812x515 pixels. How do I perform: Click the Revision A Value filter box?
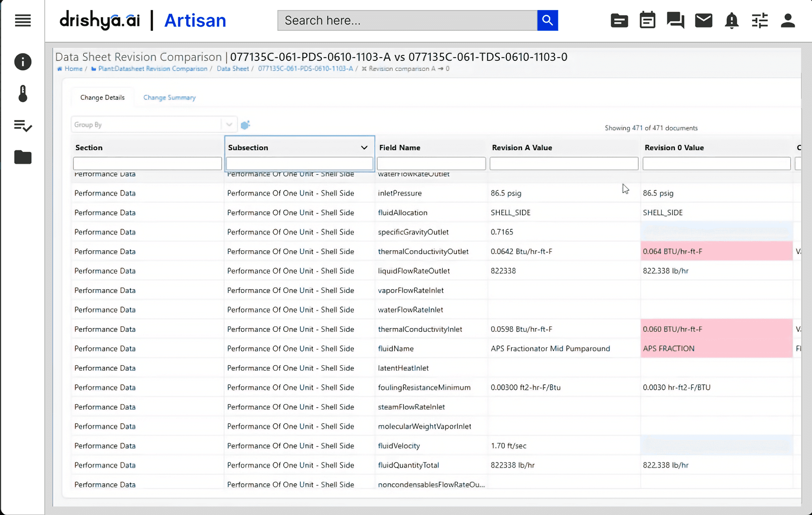[x=564, y=164]
